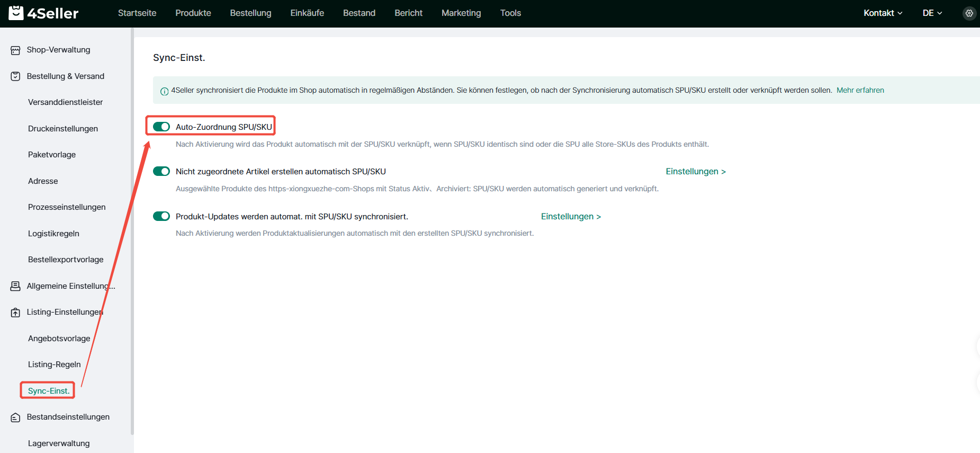
Task: Click the Sync-Einst. page heading
Action: [x=179, y=58]
